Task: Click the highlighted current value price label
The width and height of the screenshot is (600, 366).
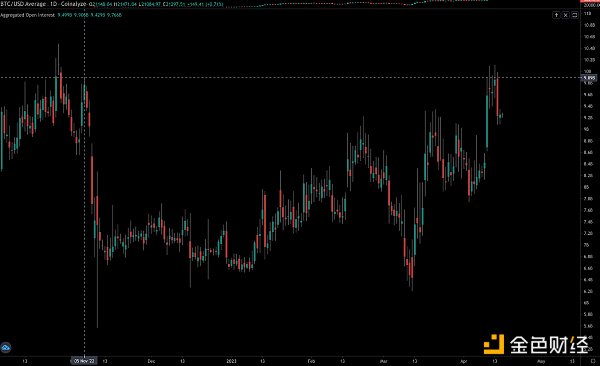Action: (x=589, y=78)
